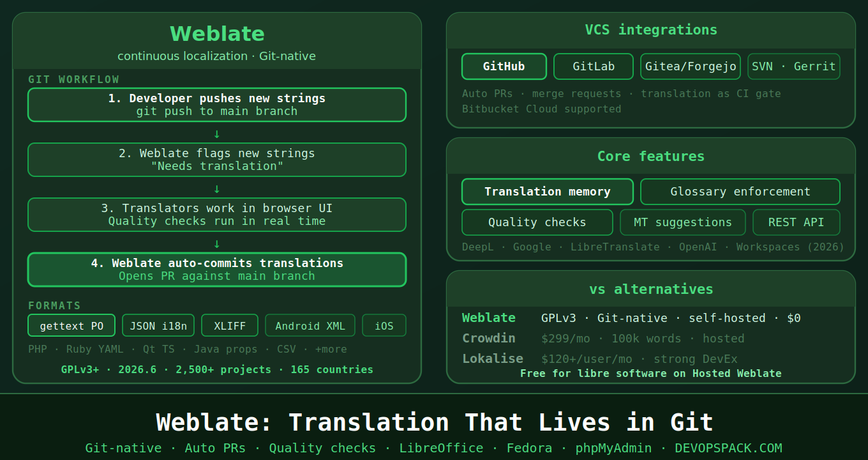868x460 pixels.
Task: Click the 'GPLv3+ · 2026.6 · 2,500+ projects' line
Action: (x=217, y=370)
